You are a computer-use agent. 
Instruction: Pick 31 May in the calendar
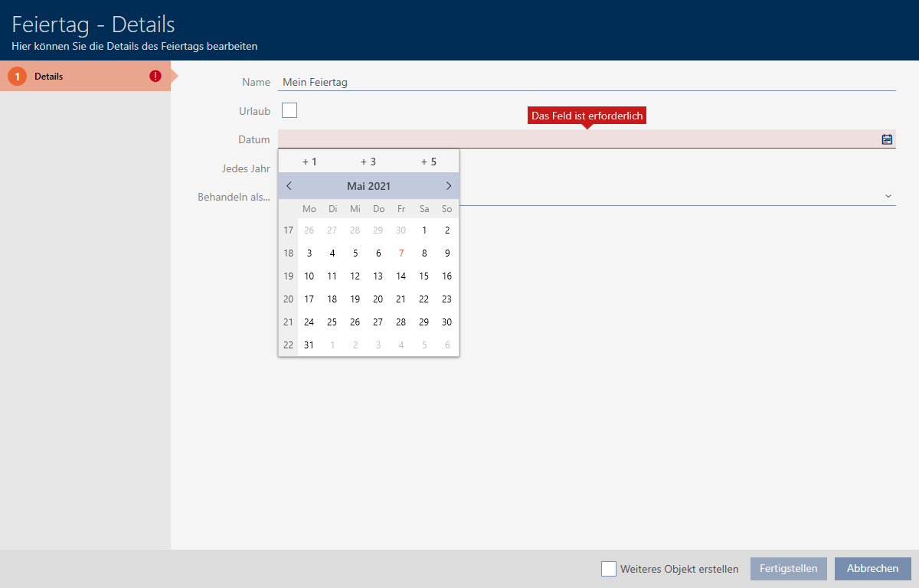pos(309,345)
